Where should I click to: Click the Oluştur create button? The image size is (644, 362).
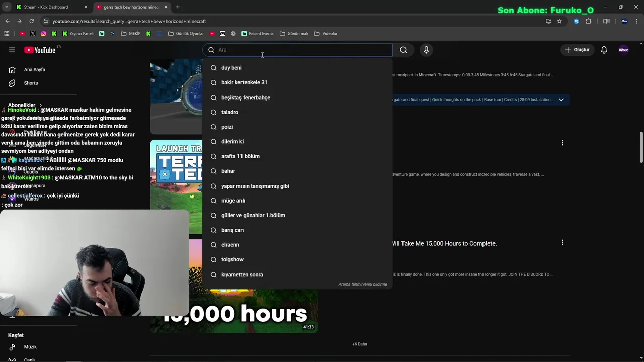(x=577, y=50)
